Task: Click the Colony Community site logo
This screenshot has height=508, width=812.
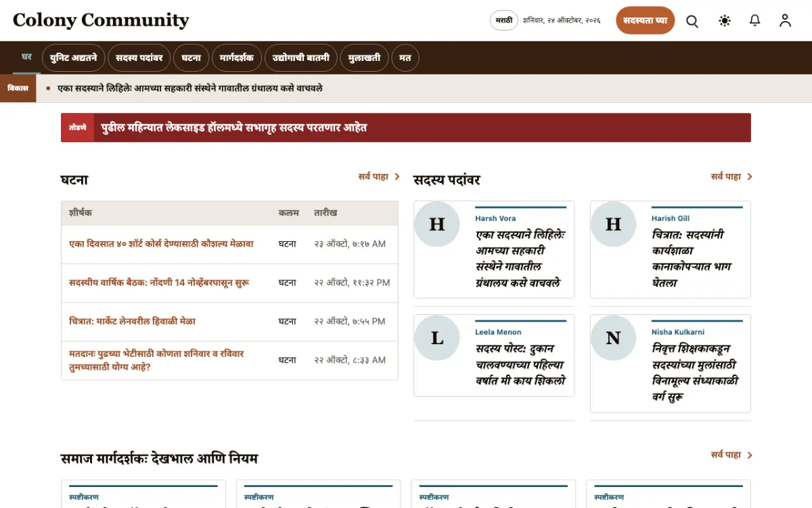Action: click(101, 20)
